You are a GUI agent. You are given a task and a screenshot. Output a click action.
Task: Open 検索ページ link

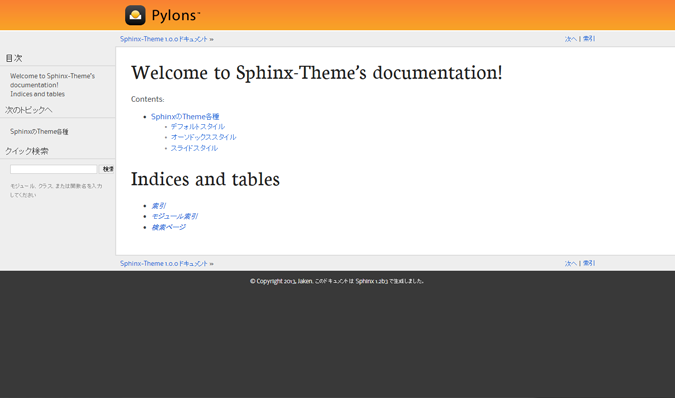pos(168,227)
